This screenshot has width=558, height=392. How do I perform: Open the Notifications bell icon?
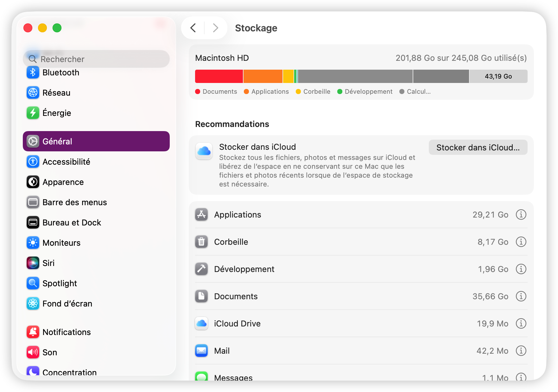click(33, 332)
